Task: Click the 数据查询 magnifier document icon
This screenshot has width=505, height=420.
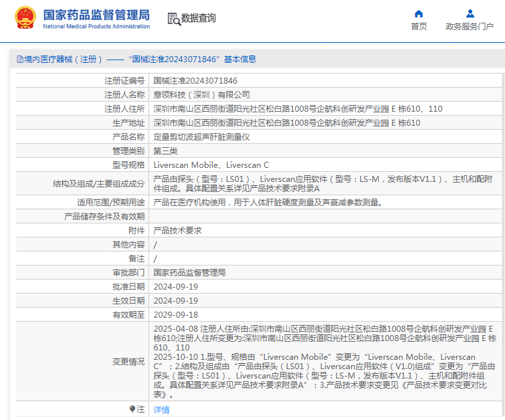Action: coord(173,19)
